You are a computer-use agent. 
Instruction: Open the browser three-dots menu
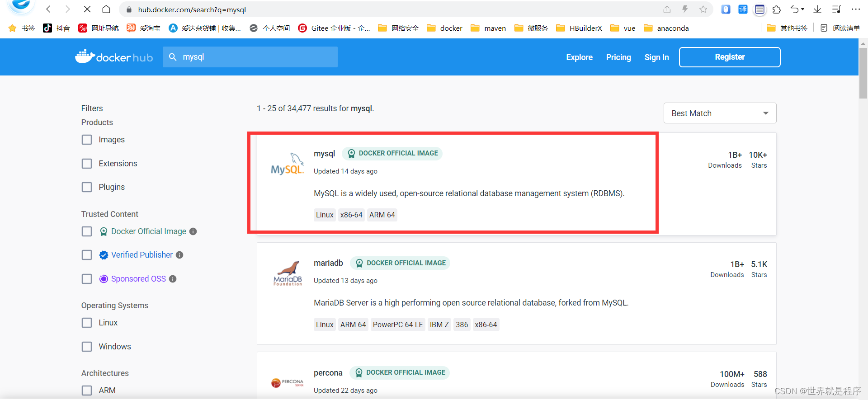coord(856,9)
